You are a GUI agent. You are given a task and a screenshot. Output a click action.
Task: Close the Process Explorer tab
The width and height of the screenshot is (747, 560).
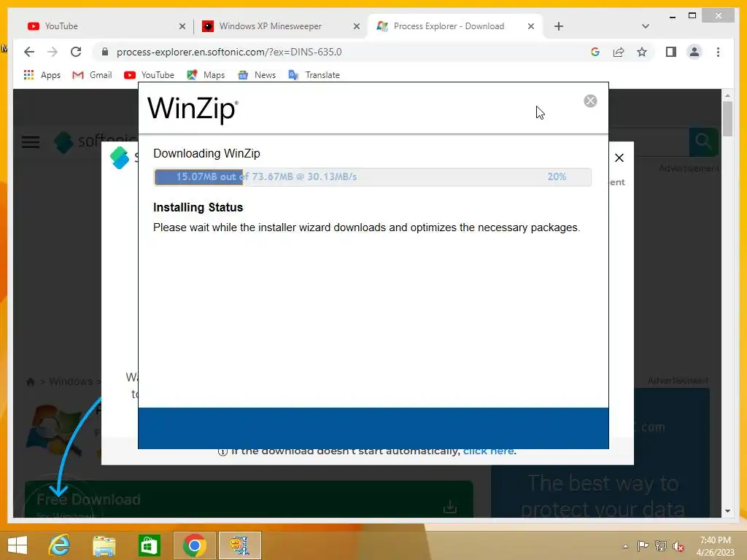531,27
